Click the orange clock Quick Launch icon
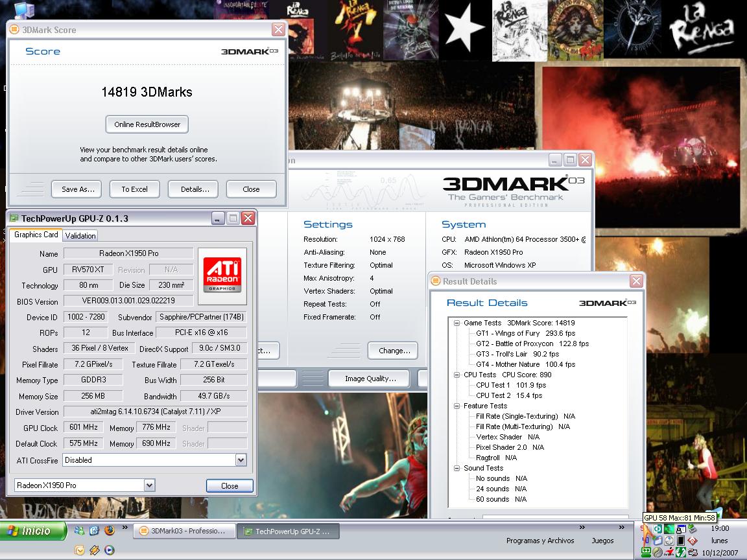Viewport: 747px width, 560px height. 80,550
